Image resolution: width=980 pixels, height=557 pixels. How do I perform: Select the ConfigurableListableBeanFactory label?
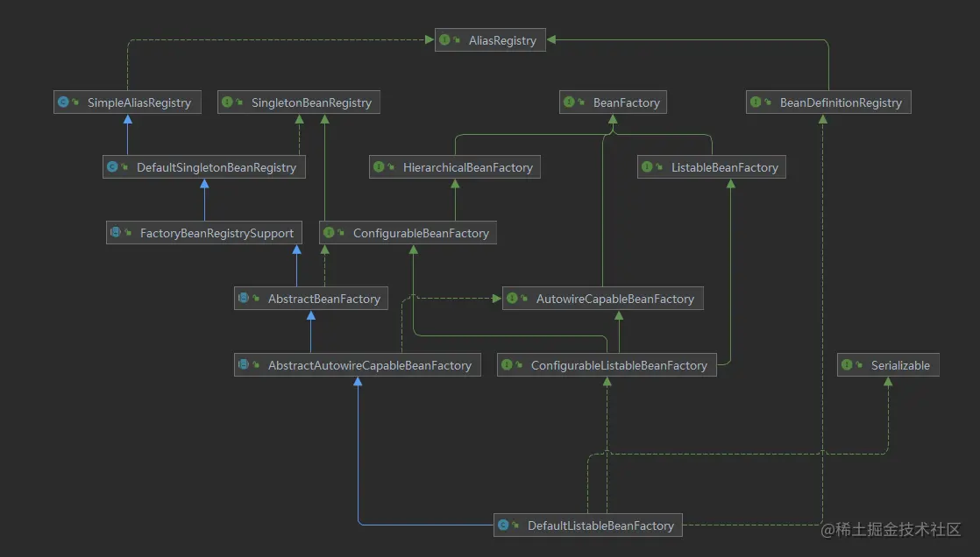point(619,365)
